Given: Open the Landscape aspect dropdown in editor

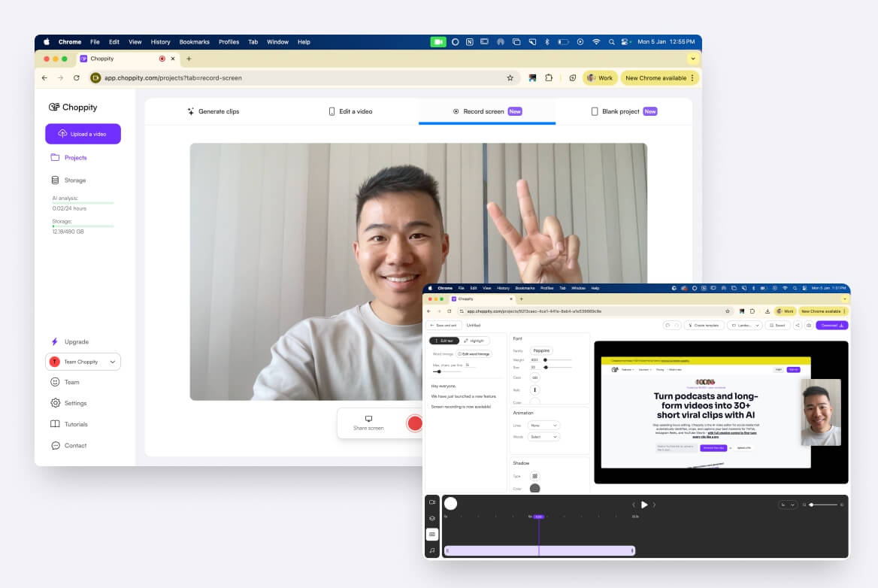Looking at the screenshot, I should [x=744, y=326].
